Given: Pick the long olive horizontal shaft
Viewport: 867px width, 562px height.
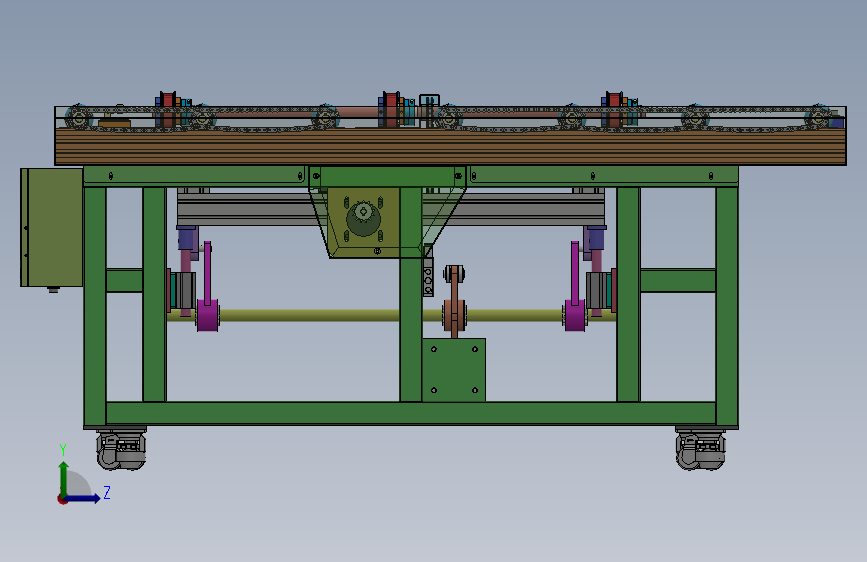Looking at the screenshot, I should pos(391,316).
